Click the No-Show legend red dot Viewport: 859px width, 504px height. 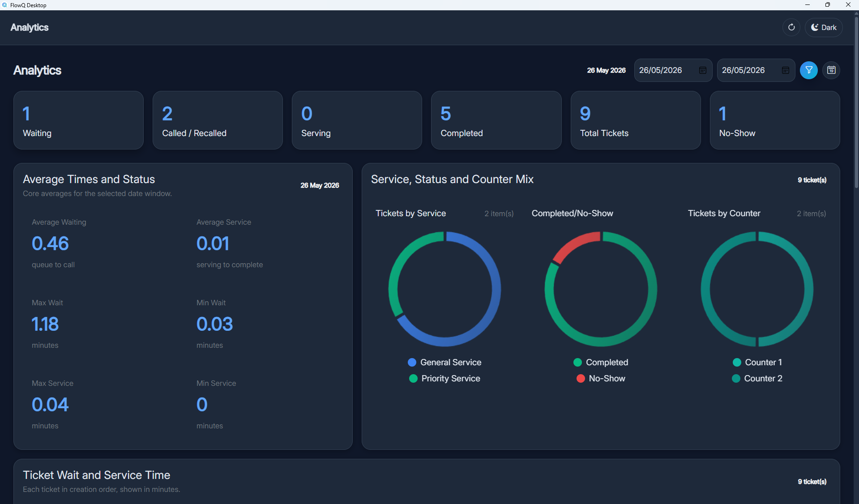tap(581, 379)
